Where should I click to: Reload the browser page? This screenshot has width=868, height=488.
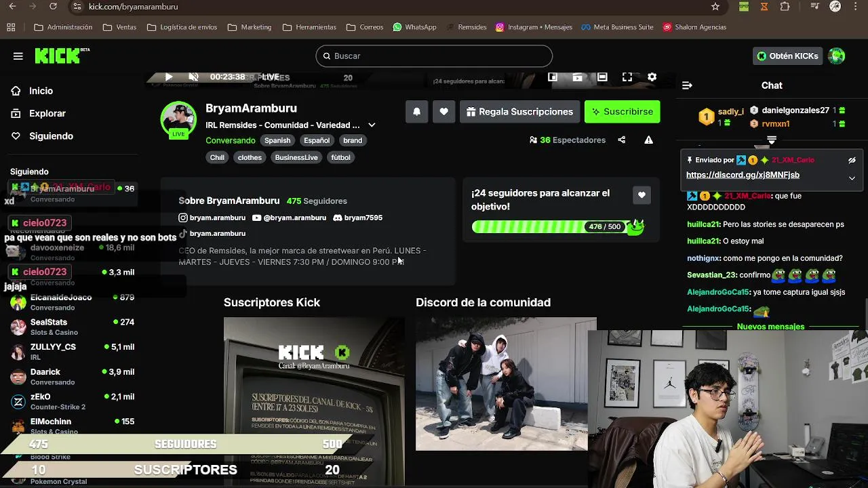point(54,7)
